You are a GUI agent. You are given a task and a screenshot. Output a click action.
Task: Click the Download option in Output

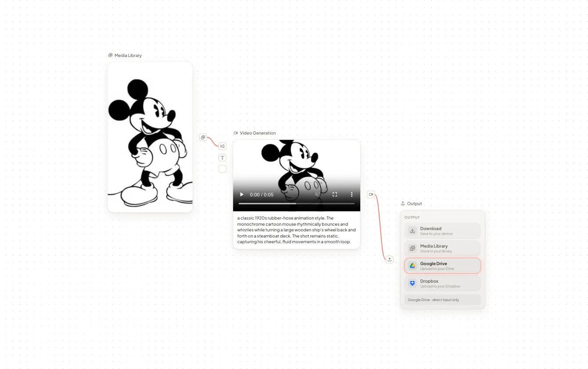[442, 231]
